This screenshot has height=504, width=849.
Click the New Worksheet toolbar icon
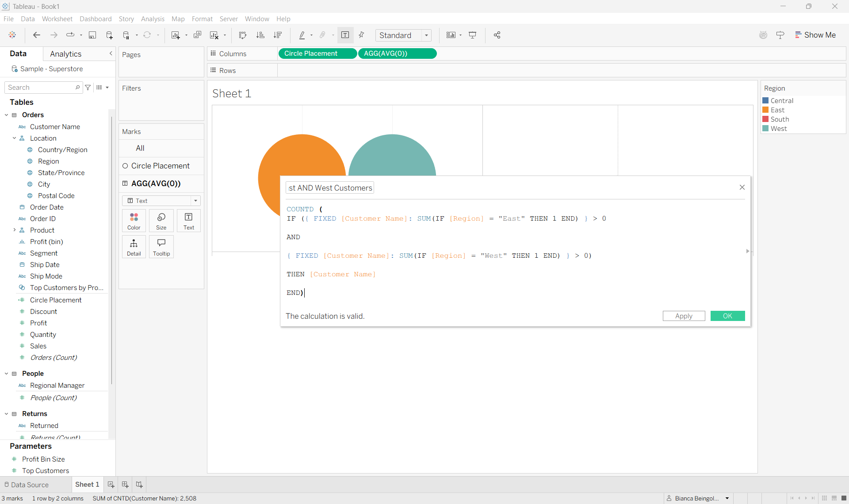coord(176,35)
